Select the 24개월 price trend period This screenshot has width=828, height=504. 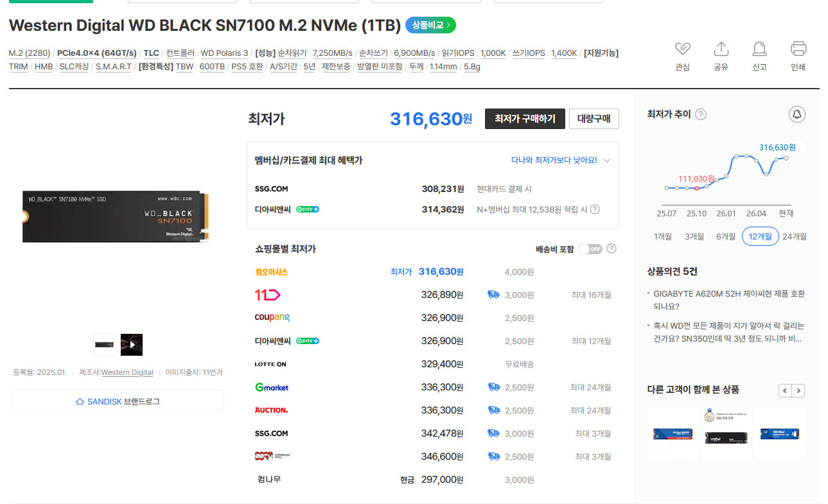pos(795,236)
